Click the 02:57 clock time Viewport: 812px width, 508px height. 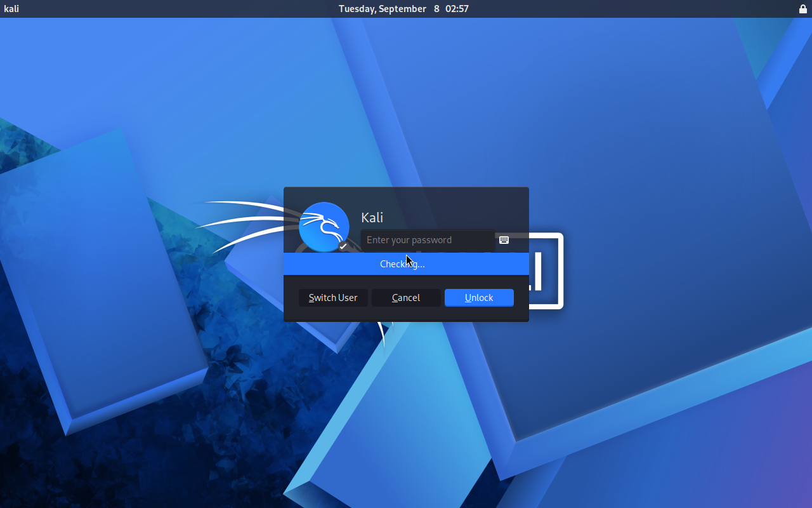point(457,9)
